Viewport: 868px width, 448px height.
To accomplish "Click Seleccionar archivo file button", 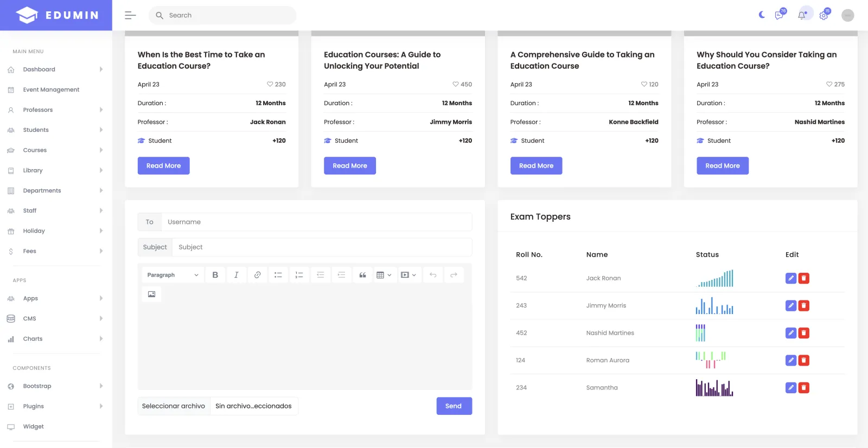I will click(x=174, y=406).
